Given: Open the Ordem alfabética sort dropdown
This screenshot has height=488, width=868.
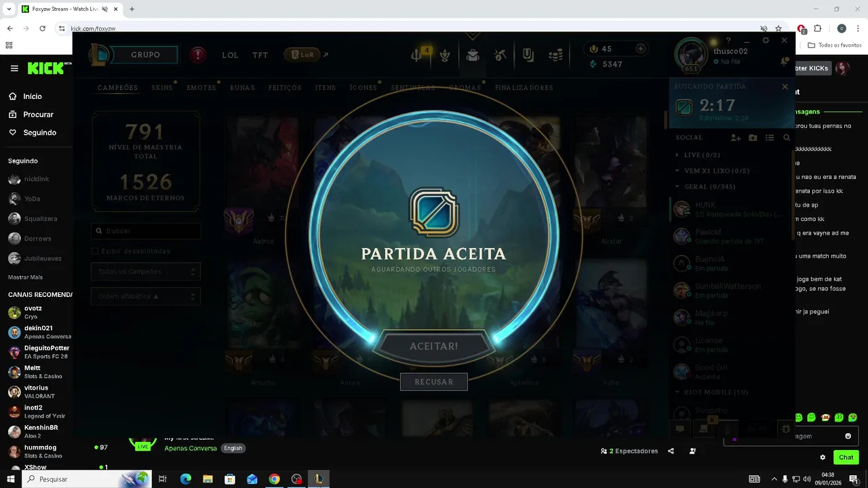Looking at the screenshot, I should tap(146, 297).
